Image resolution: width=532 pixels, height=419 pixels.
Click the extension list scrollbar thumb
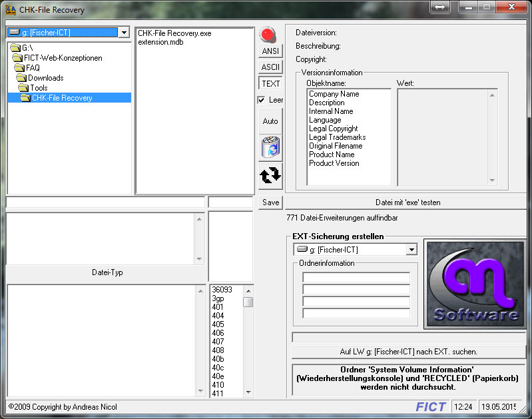(x=248, y=302)
